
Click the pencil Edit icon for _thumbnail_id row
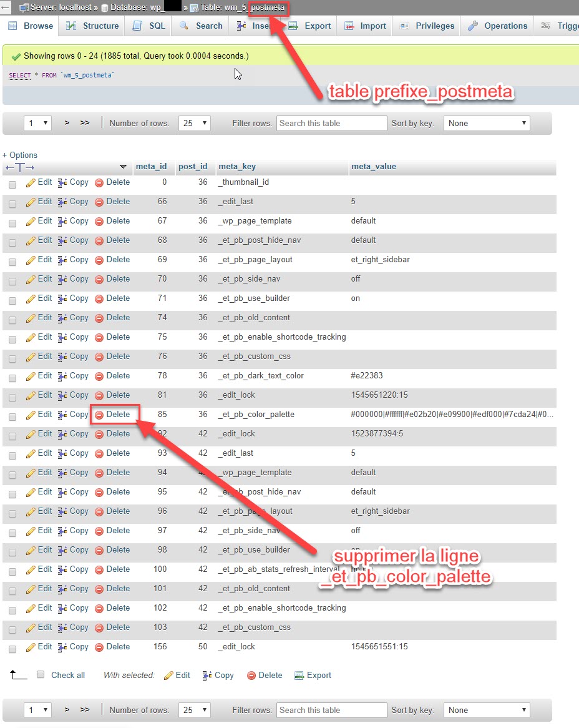(31, 183)
